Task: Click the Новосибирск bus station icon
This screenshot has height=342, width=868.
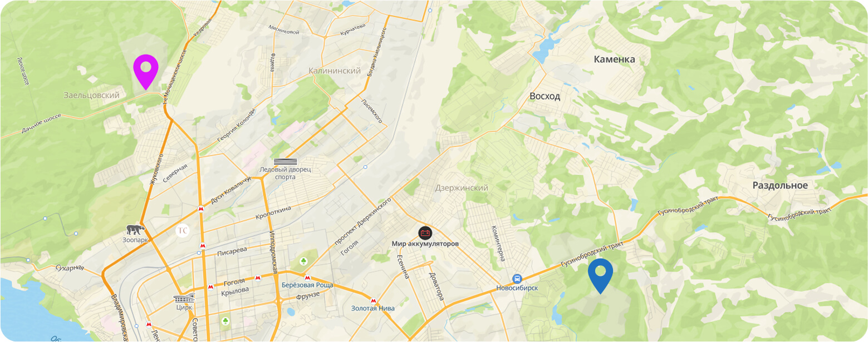Action: click(x=517, y=279)
